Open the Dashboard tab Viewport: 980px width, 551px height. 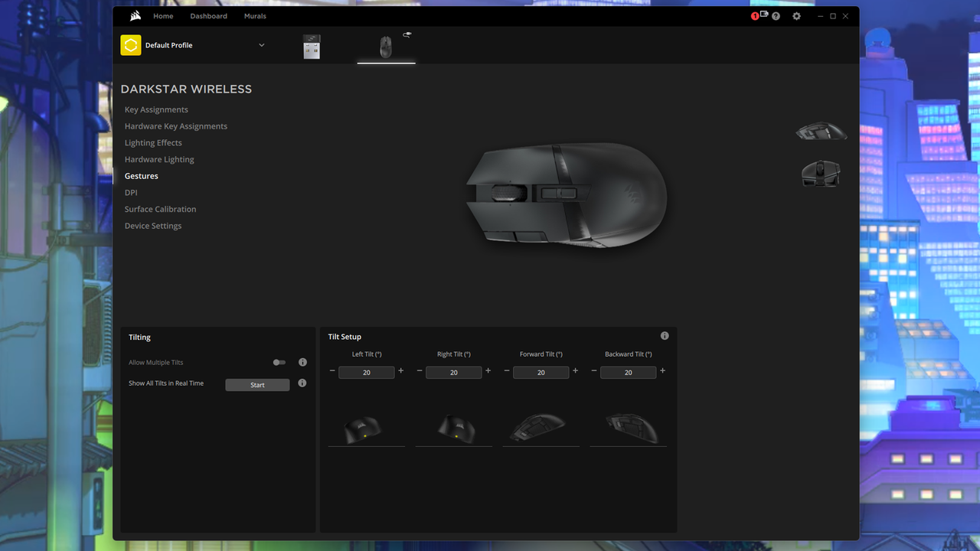tap(209, 16)
